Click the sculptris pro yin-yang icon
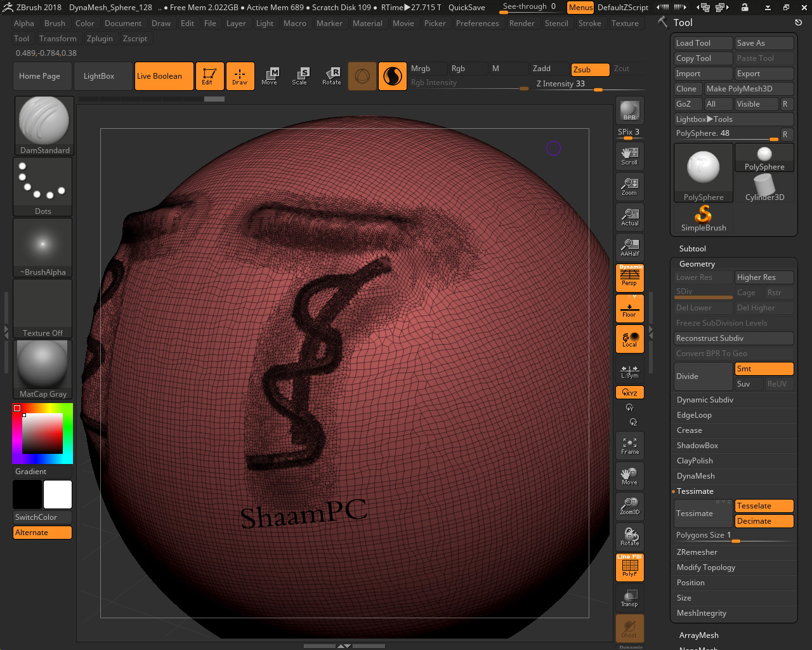Screen dimensions: 812x650 pyautogui.click(x=393, y=76)
